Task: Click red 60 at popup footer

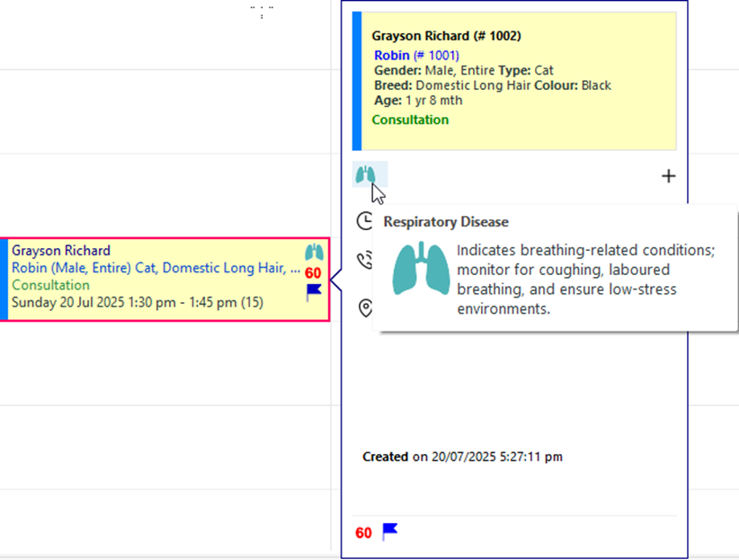Action: (363, 533)
